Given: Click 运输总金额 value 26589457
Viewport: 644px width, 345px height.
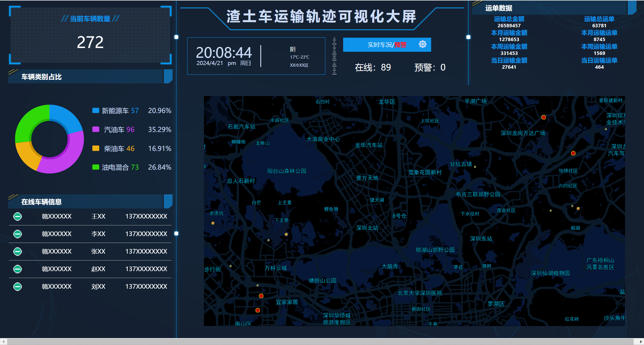Looking at the screenshot, I should (x=509, y=26).
